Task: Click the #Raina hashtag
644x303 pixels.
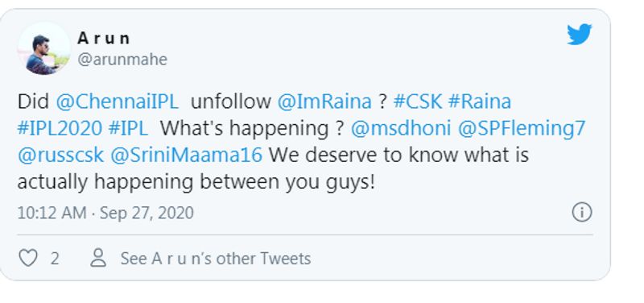Action: point(479,102)
